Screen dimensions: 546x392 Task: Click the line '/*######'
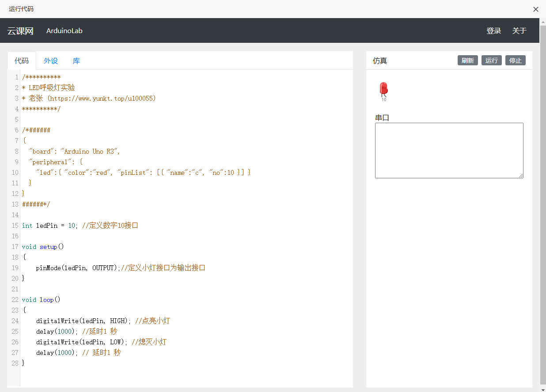36,130
